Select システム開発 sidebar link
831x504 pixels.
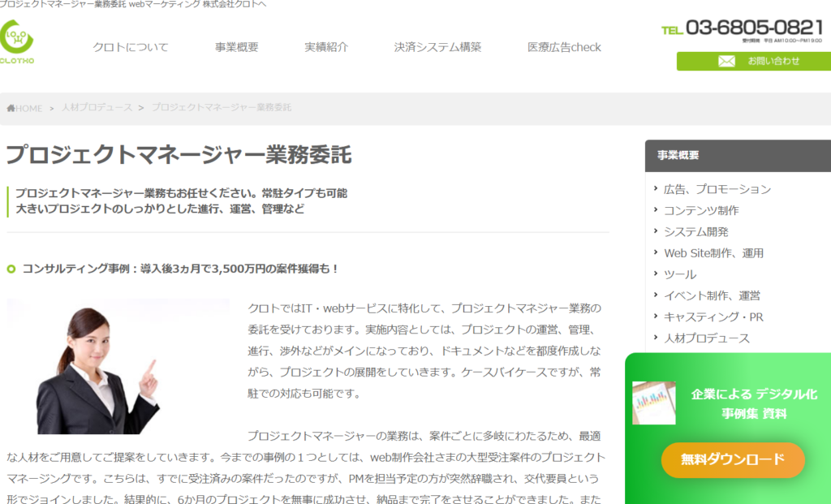coord(695,231)
